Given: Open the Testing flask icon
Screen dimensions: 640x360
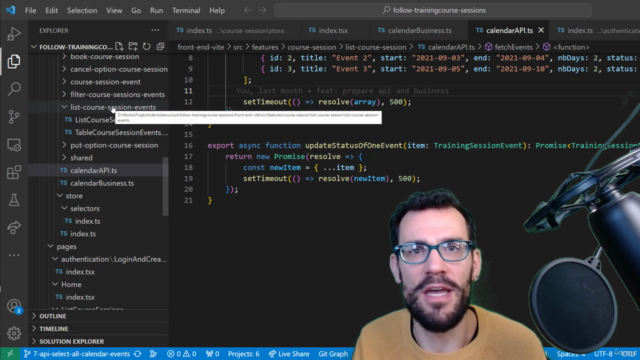Looking at the screenshot, I should click(13, 200).
